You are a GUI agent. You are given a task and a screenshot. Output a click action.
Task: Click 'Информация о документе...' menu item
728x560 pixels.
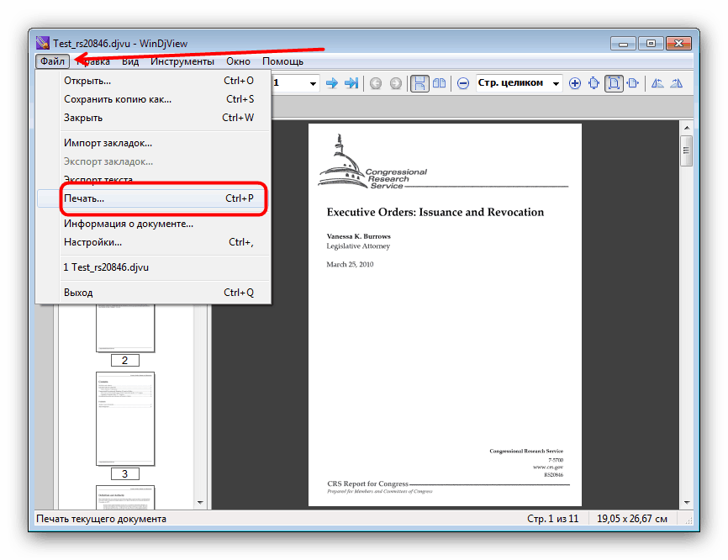(129, 224)
